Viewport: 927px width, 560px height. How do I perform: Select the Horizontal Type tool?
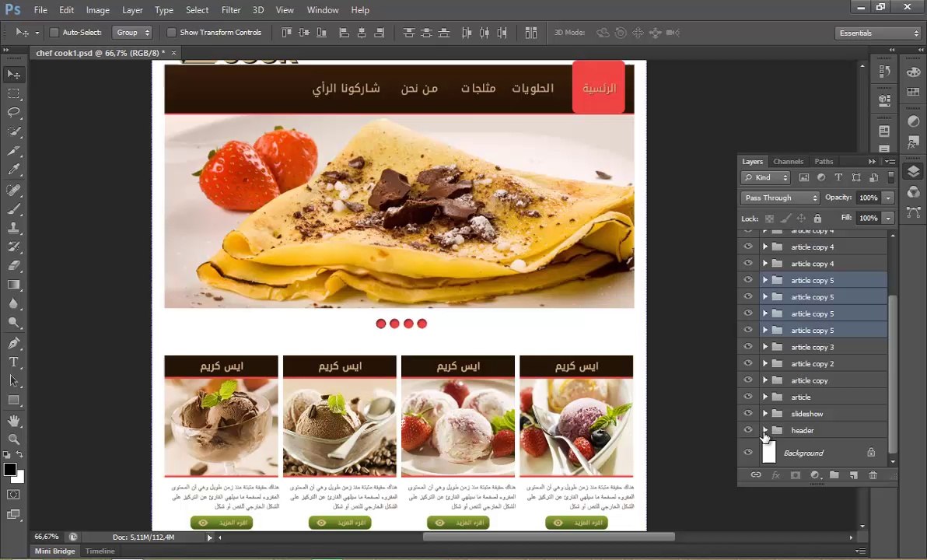coord(13,362)
